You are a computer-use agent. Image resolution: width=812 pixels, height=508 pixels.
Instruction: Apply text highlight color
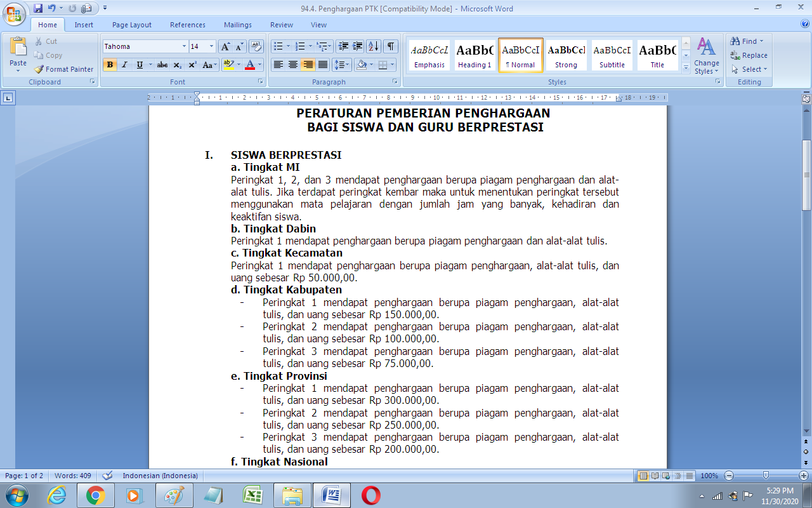(x=229, y=65)
